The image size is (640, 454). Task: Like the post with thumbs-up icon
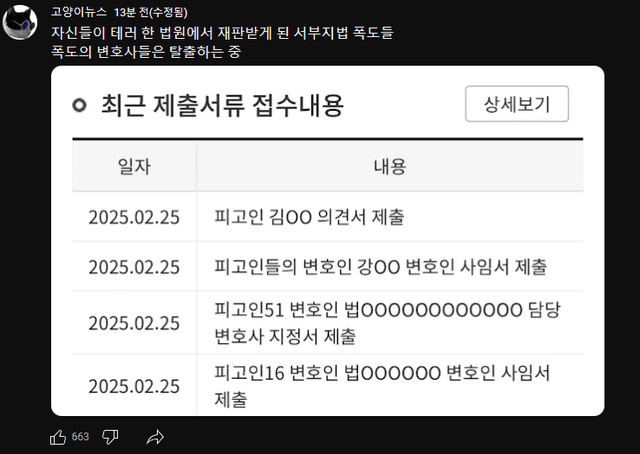click(58, 437)
